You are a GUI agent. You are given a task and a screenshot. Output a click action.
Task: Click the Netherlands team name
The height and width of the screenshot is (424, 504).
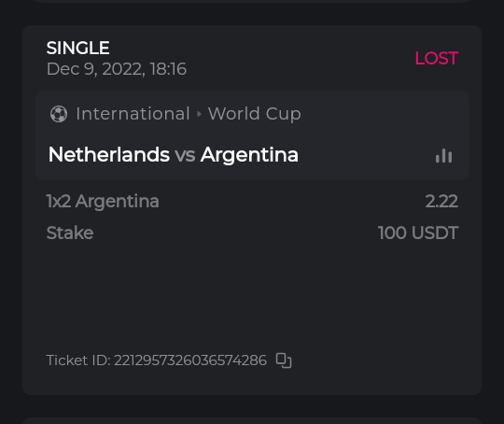[109, 154]
